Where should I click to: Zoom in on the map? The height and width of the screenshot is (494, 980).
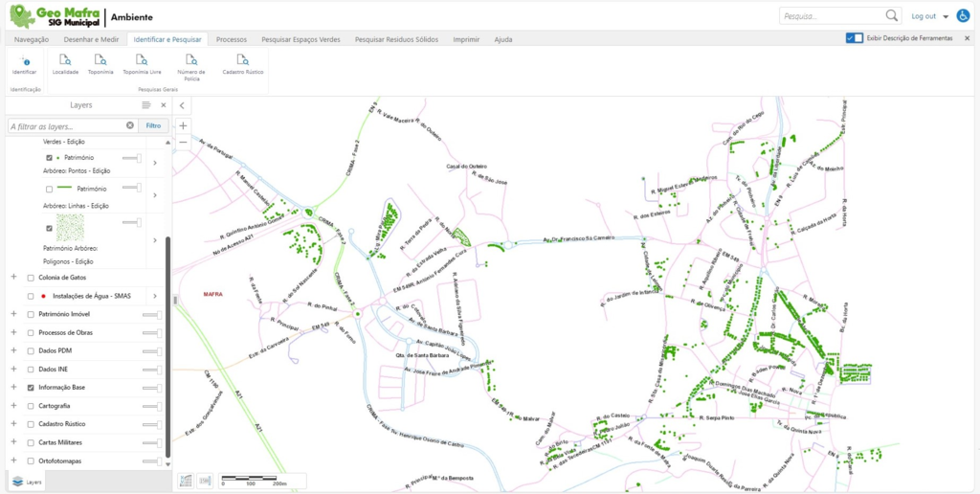click(x=183, y=124)
